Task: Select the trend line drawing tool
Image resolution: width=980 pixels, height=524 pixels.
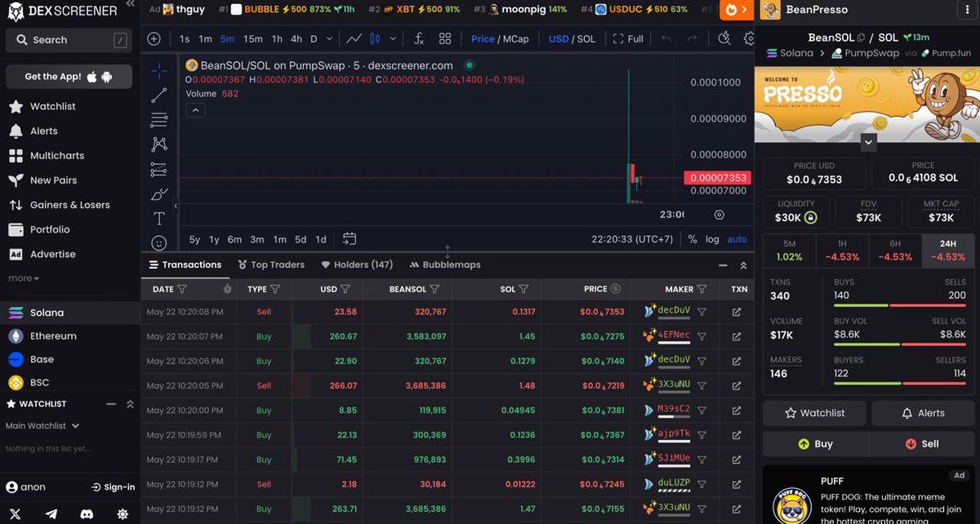Action: coord(159,95)
